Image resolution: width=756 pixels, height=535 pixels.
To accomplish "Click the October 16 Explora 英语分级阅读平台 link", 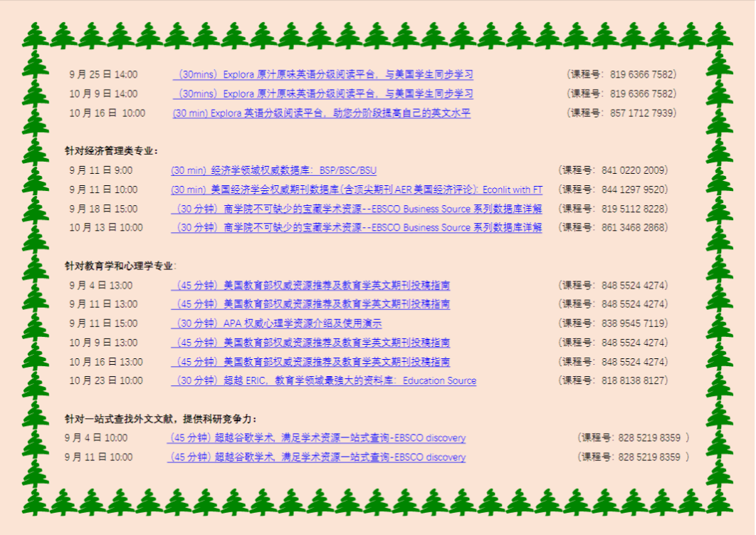I will (321, 113).
